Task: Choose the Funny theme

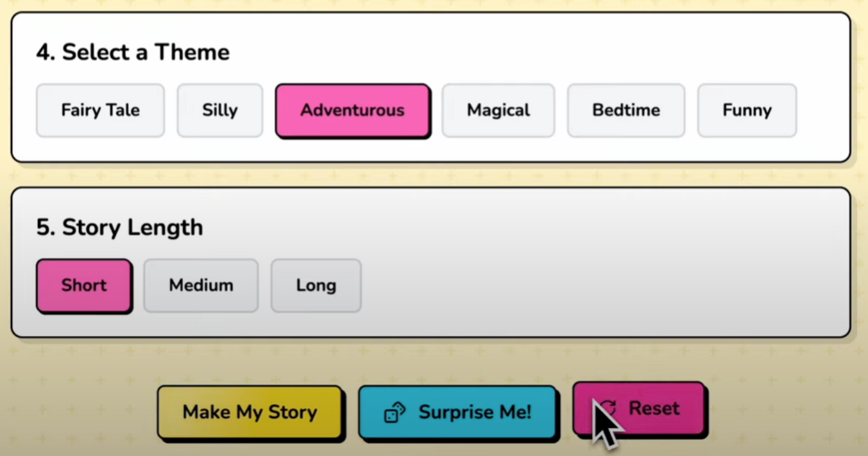Action: click(747, 110)
